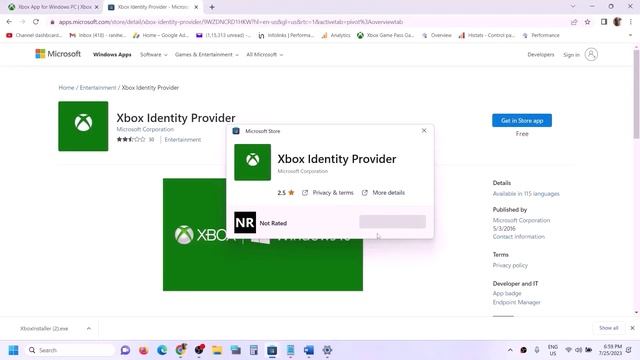640x360 pixels.
Task: Open Microsoft Store icon on the taskbar
Action: 272,350
